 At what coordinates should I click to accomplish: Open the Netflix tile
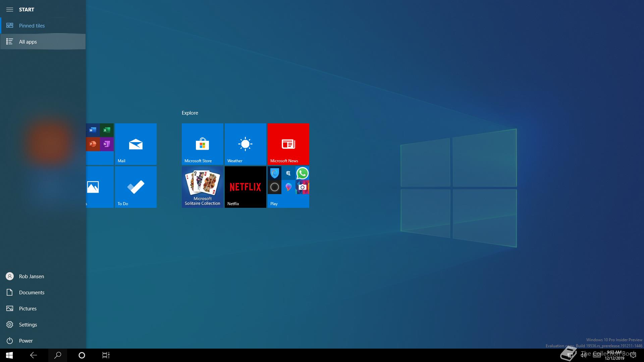tap(245, 187)
